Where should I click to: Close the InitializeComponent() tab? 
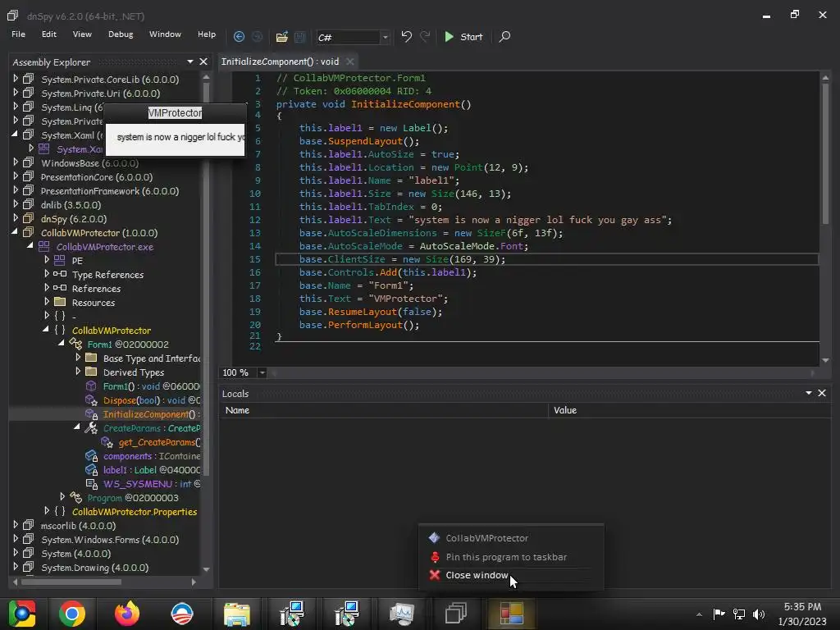coord(349,62)
